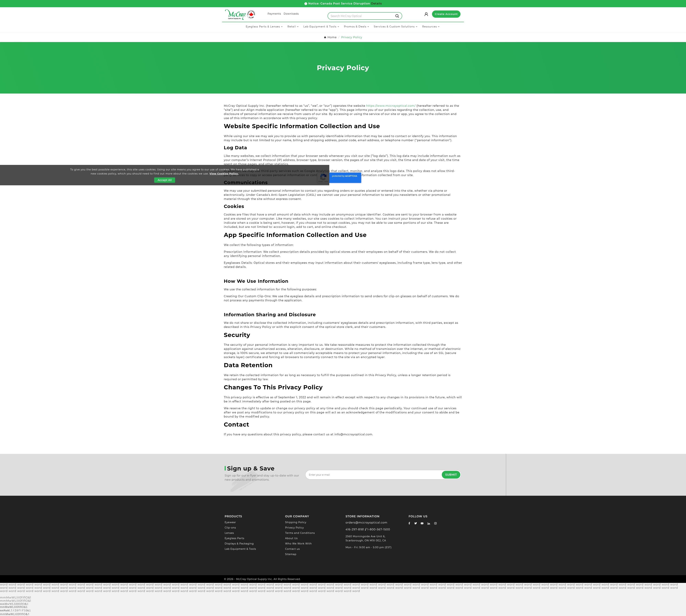Expand Promos & Deals menu

coord(357,26)
